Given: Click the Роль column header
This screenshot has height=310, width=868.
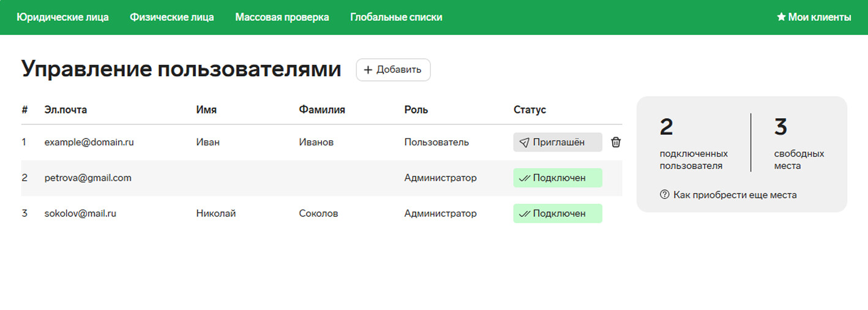Looking at the screenshot, I should [x=416, y=110].
